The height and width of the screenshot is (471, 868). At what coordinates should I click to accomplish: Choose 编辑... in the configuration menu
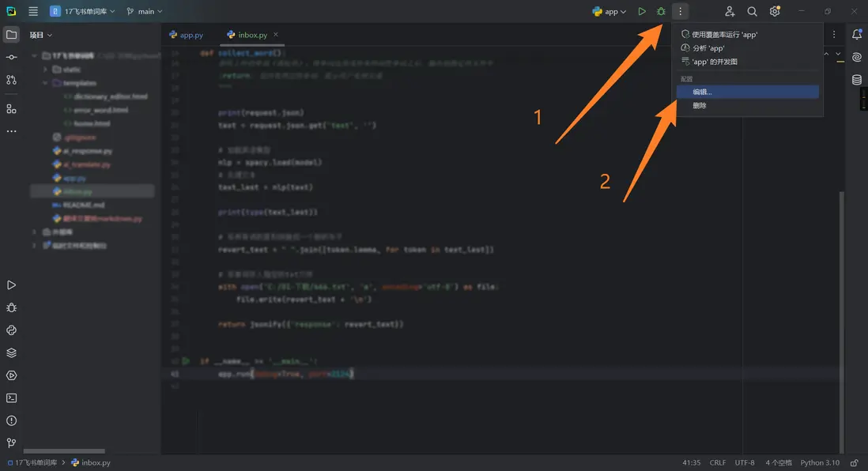(747, 92)
